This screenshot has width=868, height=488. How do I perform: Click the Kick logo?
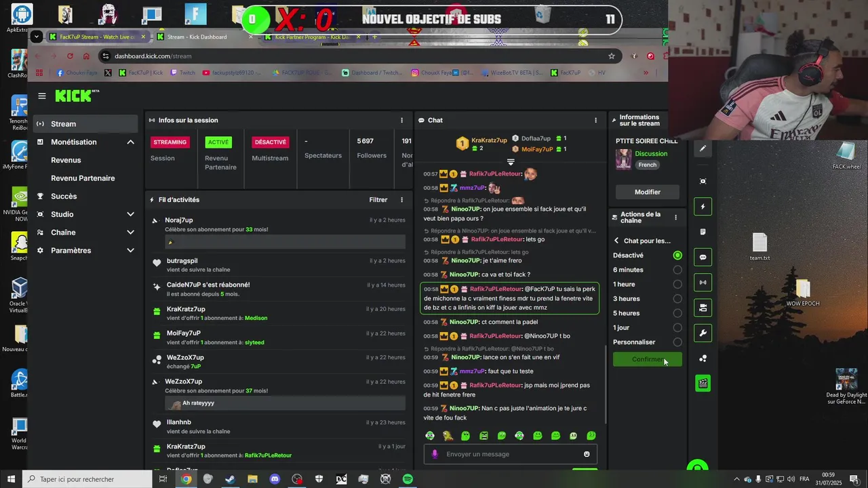(x=77, y=96)
